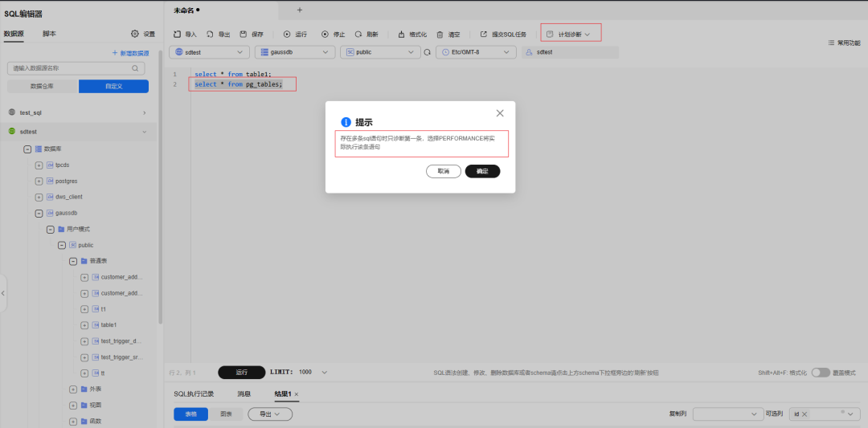Screen dimensions: 868x428
Task: Click the 格式化 format icon
Action: point(401,34)
